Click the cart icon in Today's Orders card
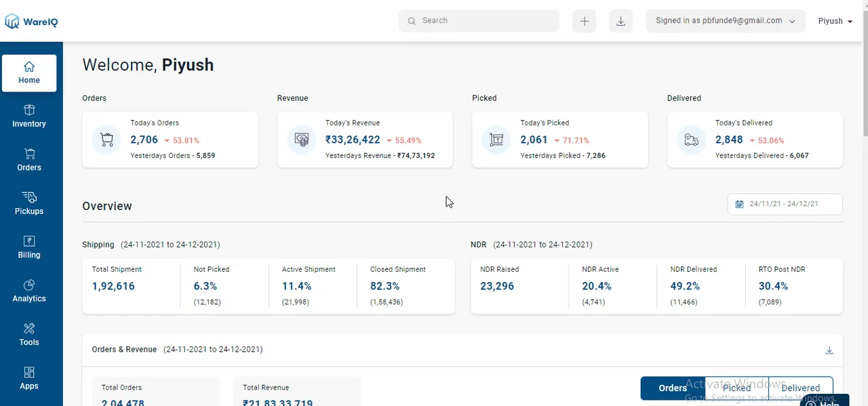 click(x=106, y=140)
